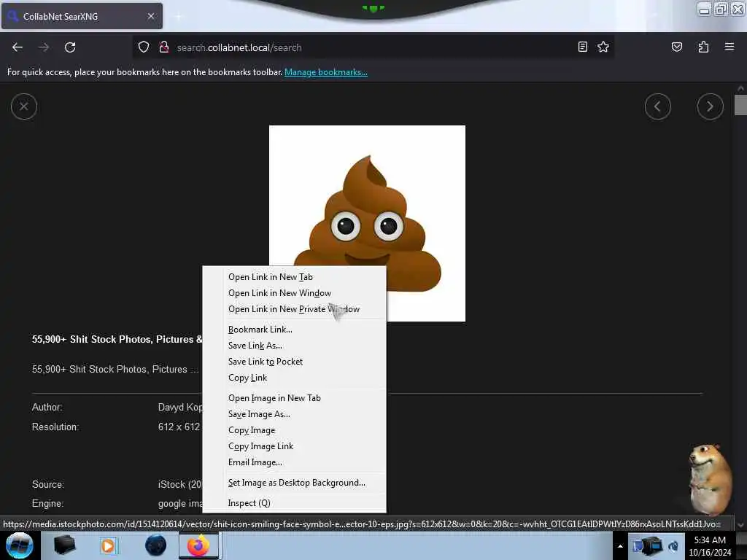The width and height of the screenshot is (747, 560).
Task: Click the 'iStock' source value
Action: click(x=180, y=484)
